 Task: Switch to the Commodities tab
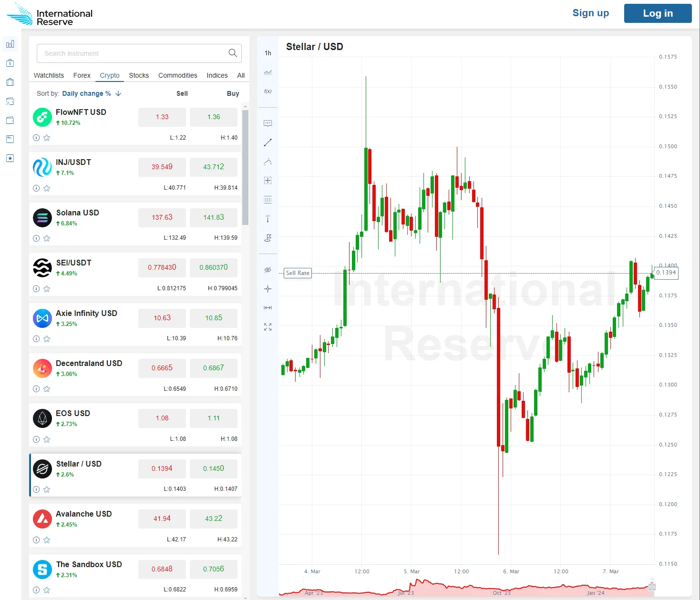coord(177,75)
